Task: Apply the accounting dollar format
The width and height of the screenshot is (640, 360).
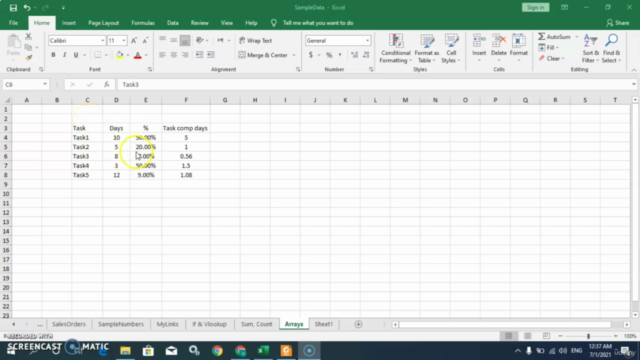Action: tap(311, 55)
